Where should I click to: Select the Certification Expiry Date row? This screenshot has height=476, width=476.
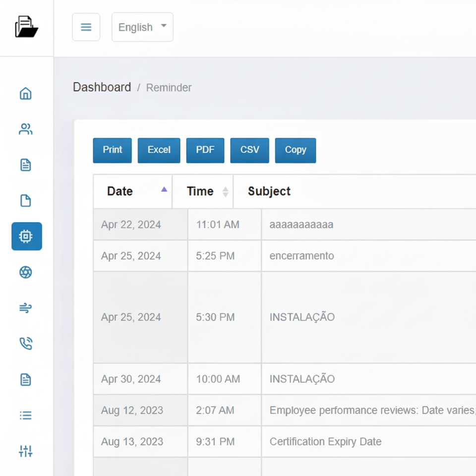(x=325, y=442)
